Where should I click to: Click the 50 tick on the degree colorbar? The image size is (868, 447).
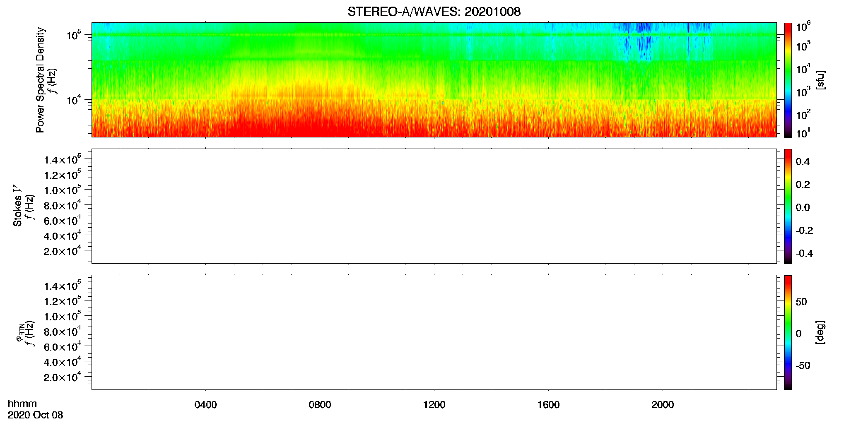click(801, 302)
